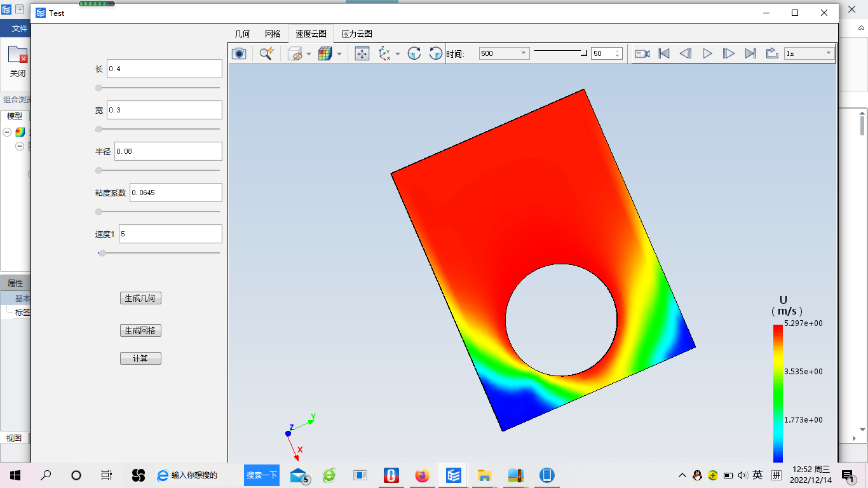Switch to the 压力云图 tab
The width and height of the screenshot is (868, 488).
(357, 34)
